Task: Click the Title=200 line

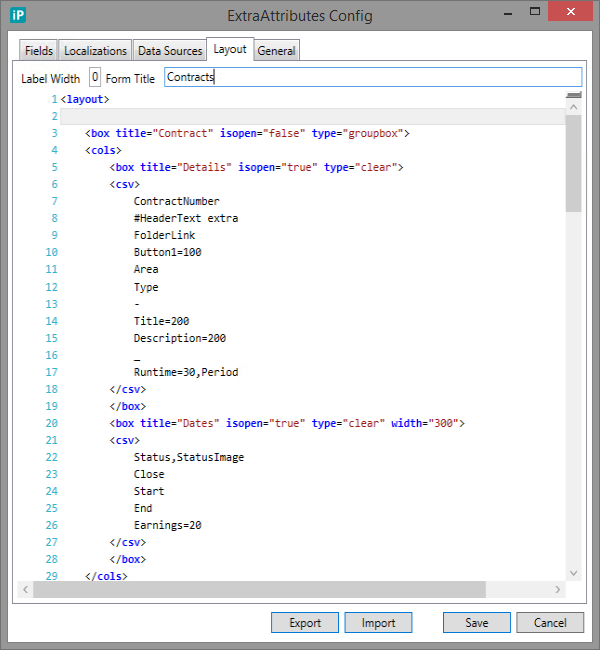Action: click(161, 321)
